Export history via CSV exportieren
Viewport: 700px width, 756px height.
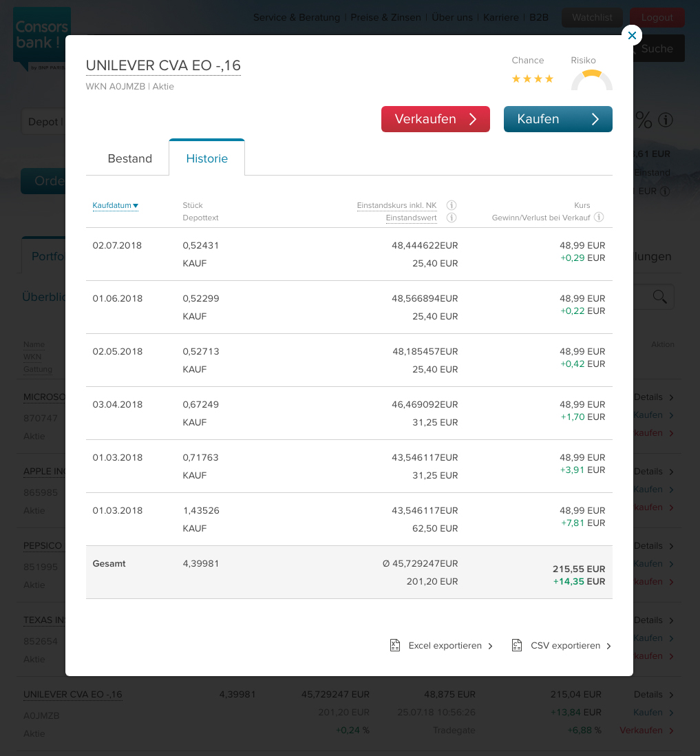coord(562,646)
